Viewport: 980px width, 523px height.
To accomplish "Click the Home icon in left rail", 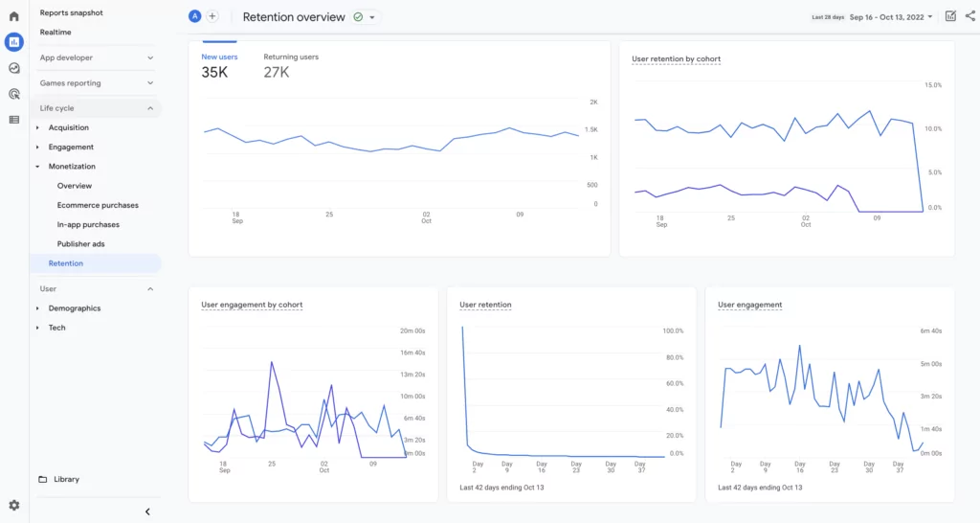I will coord(13,16).
